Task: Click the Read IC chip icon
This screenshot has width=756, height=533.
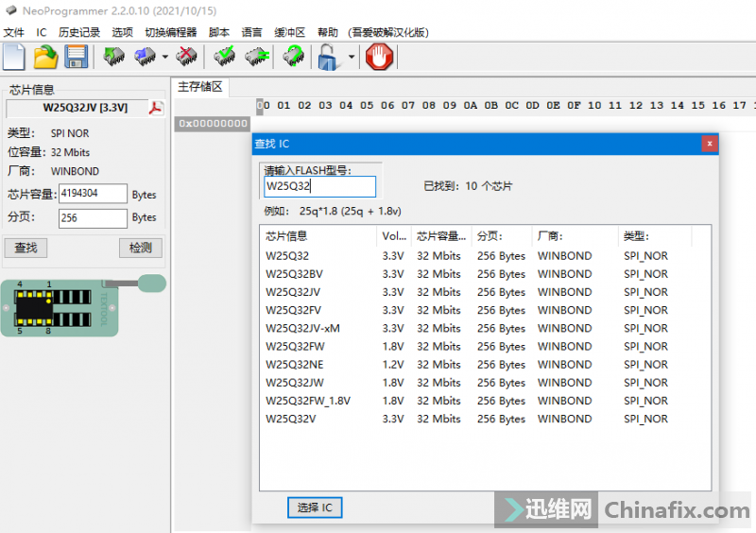Action: pyautogui.click(x=113, y=57)
